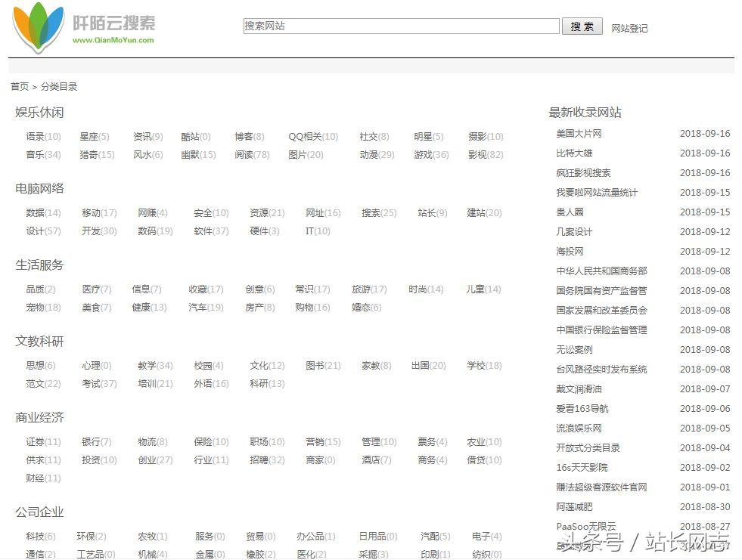This screenshot has height=560, width=742.
Task: Select 营销(15) category
Action: coord(323,442)
